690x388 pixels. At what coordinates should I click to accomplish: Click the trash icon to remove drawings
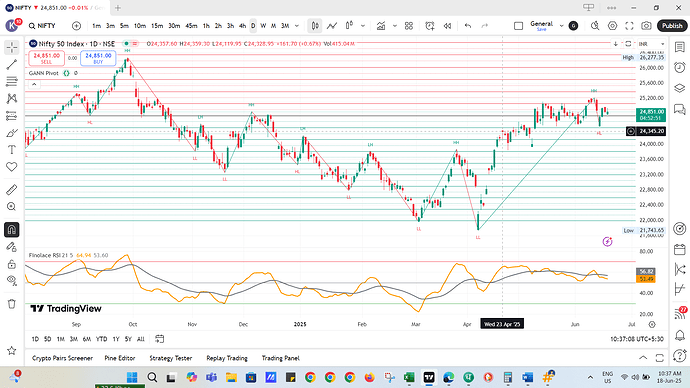pos(12,304)
